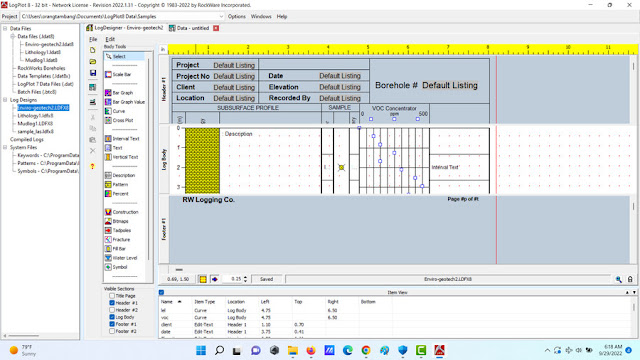Select the Tadpoles tool
Image resolution: width=640 pixels, height=360 pixels.
click(x=118, y=230)
